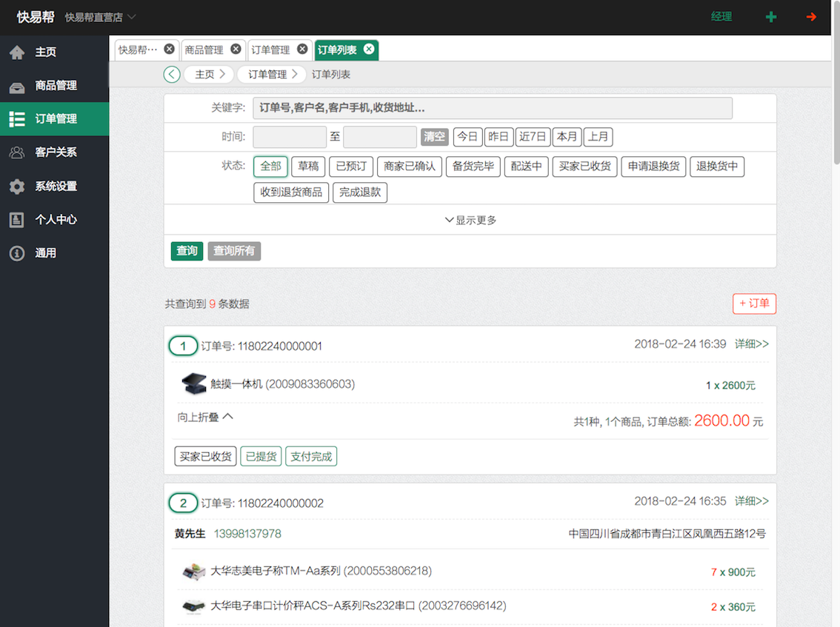840x627 pixels.
Task: Open 主页 in the sidebar menu
Action: point(54,52)
